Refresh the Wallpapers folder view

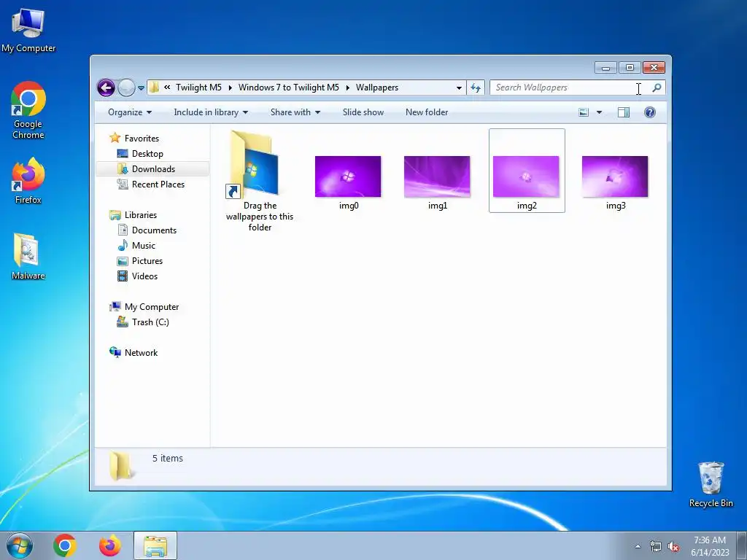coord(476,87)
